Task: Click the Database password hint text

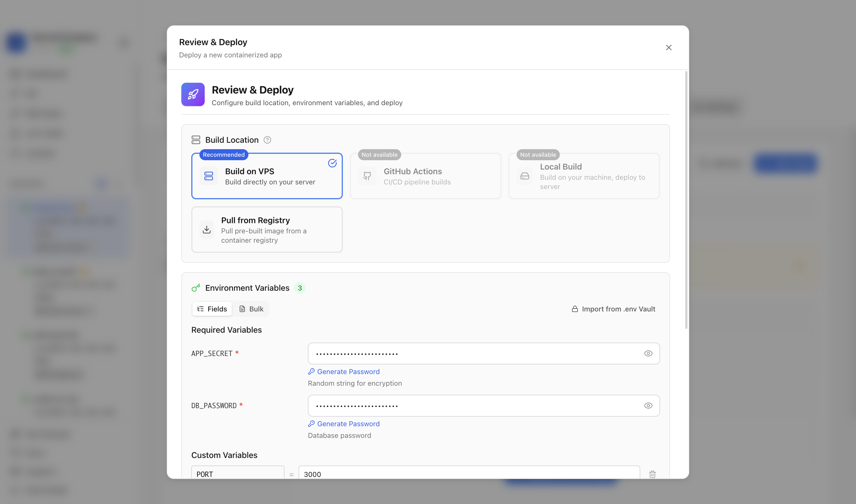Action: (x=339, y=436)
